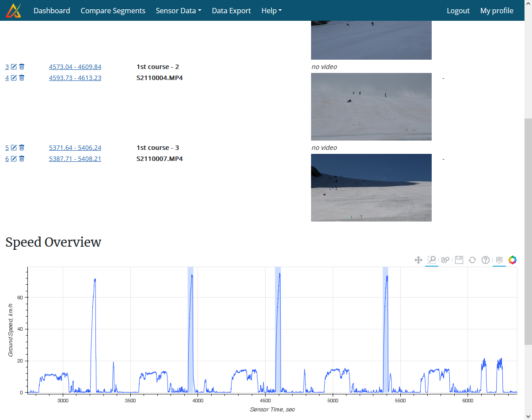Go to the Dashboard page

(x=52, y=10)
